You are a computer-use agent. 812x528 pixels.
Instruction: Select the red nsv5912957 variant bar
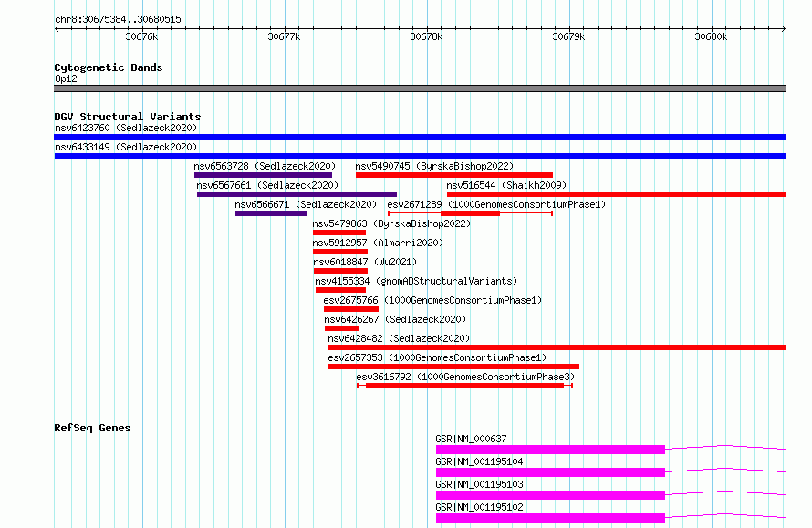tap(340, 252)
